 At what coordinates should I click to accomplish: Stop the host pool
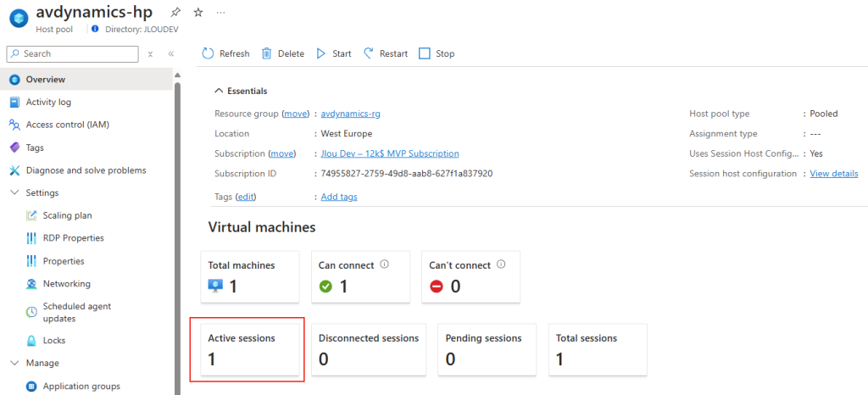click(437, 53)
